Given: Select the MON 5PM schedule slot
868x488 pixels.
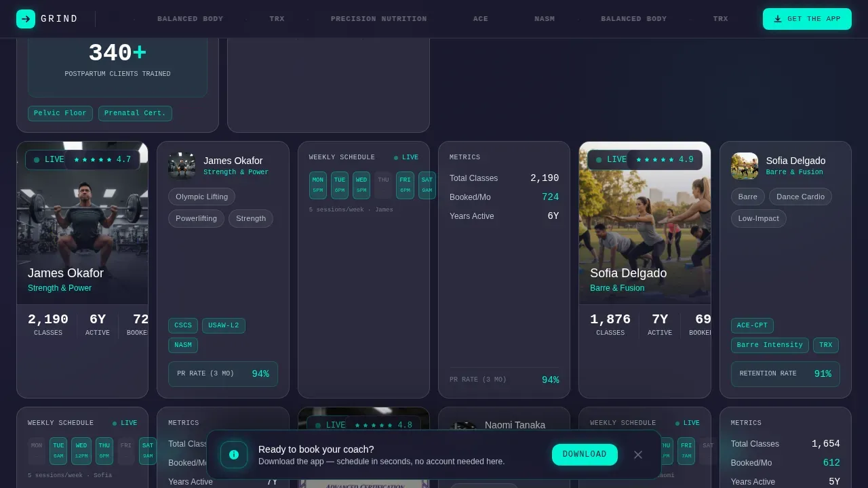Looking at the screenshot, I should 318,185.
